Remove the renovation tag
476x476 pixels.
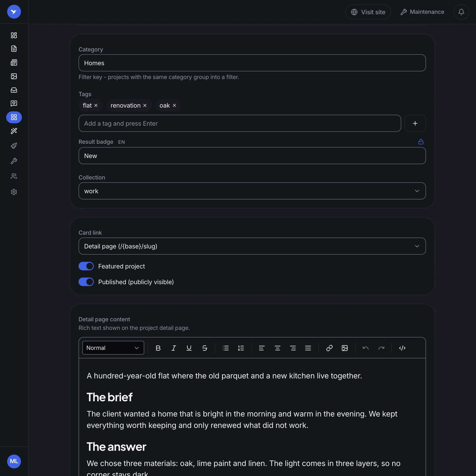[145, 105]
